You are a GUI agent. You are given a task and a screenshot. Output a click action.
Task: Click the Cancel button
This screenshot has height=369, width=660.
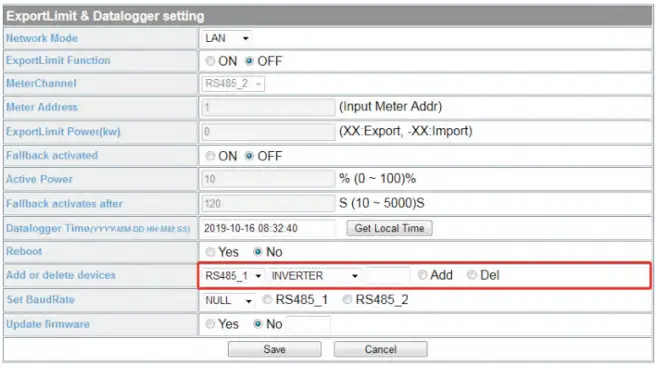tap(381, 349)
